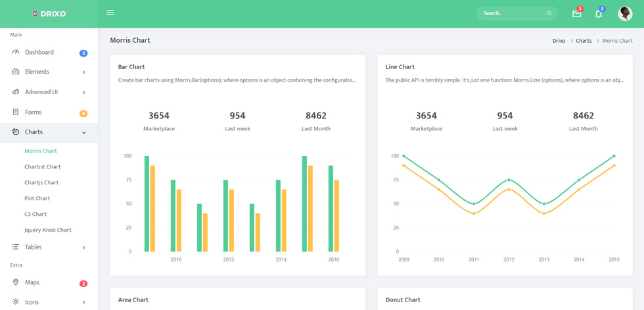Click the search magnifier icon
The height and width of the screenshot is (310, 644).
click(x=549, y=13)
